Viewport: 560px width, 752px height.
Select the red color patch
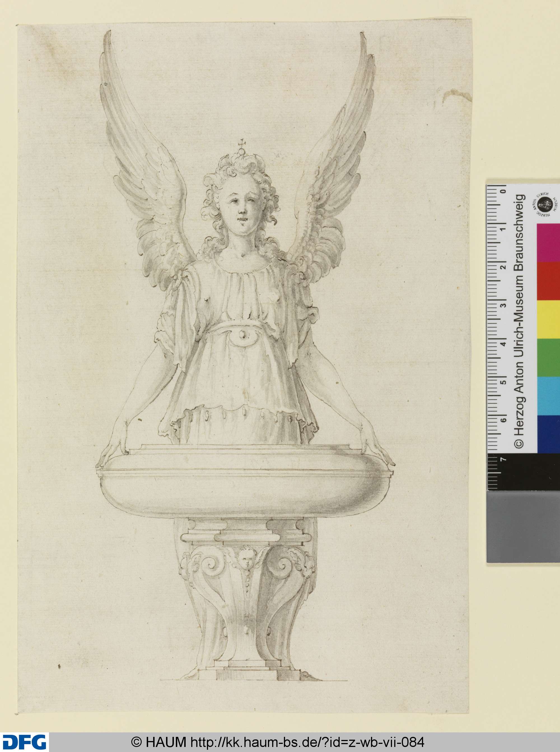tap(549, 280)
